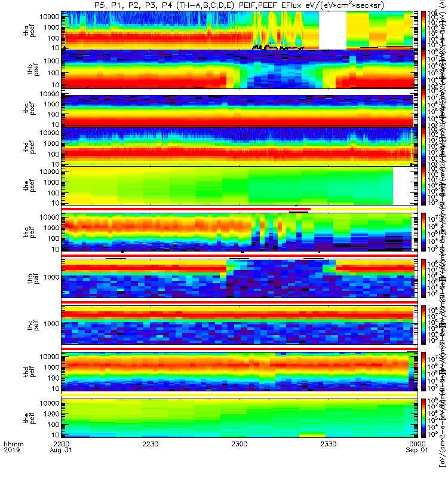
Task: Click the 100 tick label on thd peif
Action: [54, 378]
